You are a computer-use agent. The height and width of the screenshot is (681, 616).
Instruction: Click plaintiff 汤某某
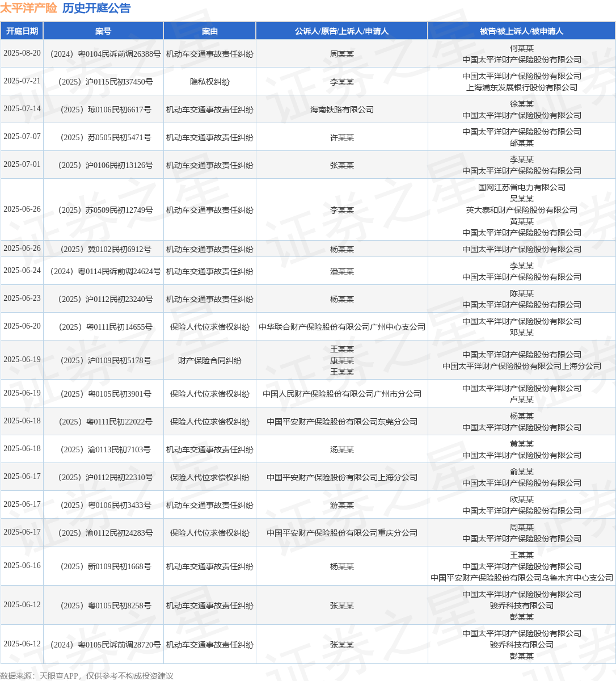click(x=342, y=449)
